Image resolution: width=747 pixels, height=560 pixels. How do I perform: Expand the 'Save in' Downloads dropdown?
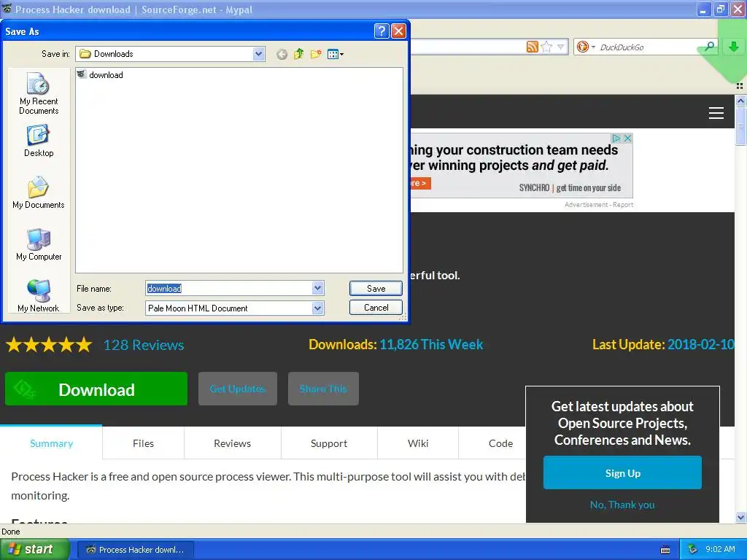pyautogui.click(x=259, y=54)
